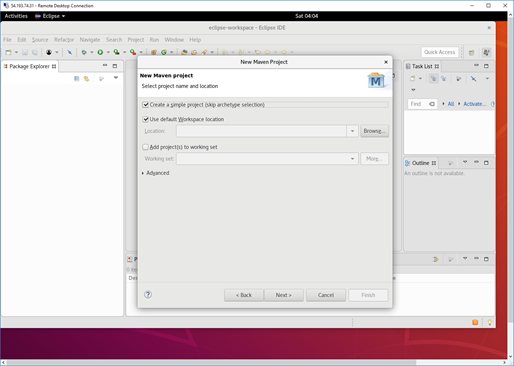Click the Browse... button
The height and width of the screenshot is (366, 514).
[x=374, y=131]
